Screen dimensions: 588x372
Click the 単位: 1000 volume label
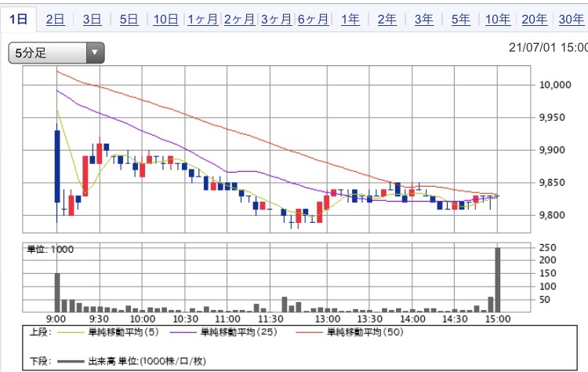(50, 250)
